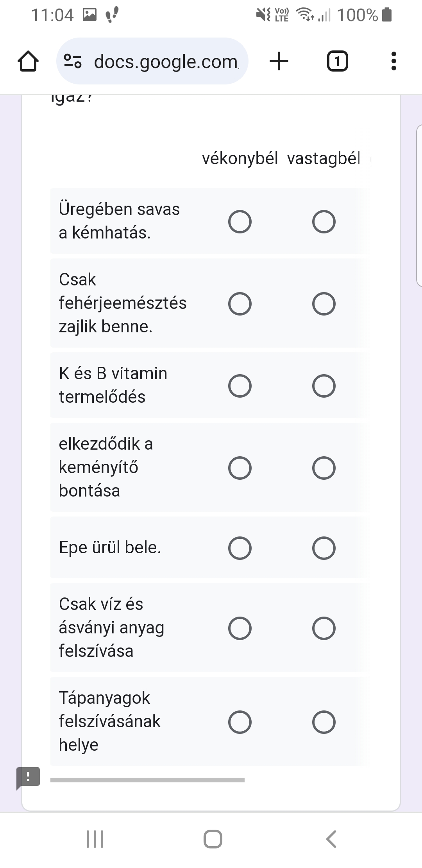Select vékonybél for Tápanyagok felszívásának helye
Screen dimensions: 422x868
pyautogui.click(x=240, y=722)
